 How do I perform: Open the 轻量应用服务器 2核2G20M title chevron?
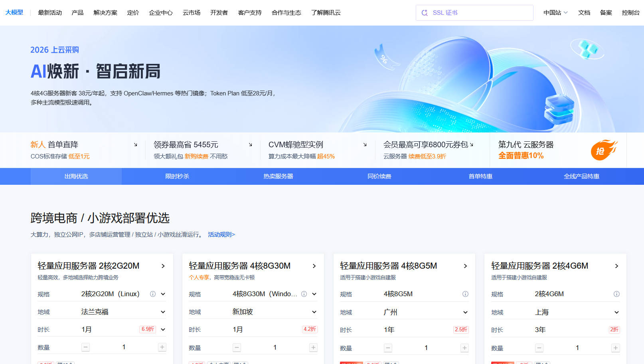point(163,266)
